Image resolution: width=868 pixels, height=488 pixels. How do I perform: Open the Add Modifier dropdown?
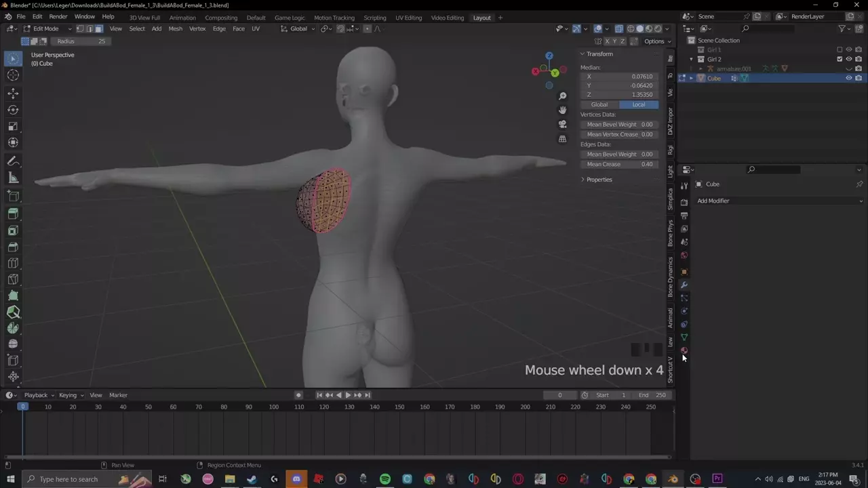click(779, 201)
